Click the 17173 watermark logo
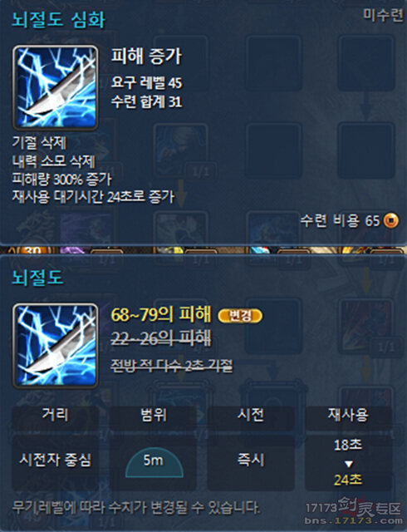Screen dimensions: 407x532 coord(353,510)
